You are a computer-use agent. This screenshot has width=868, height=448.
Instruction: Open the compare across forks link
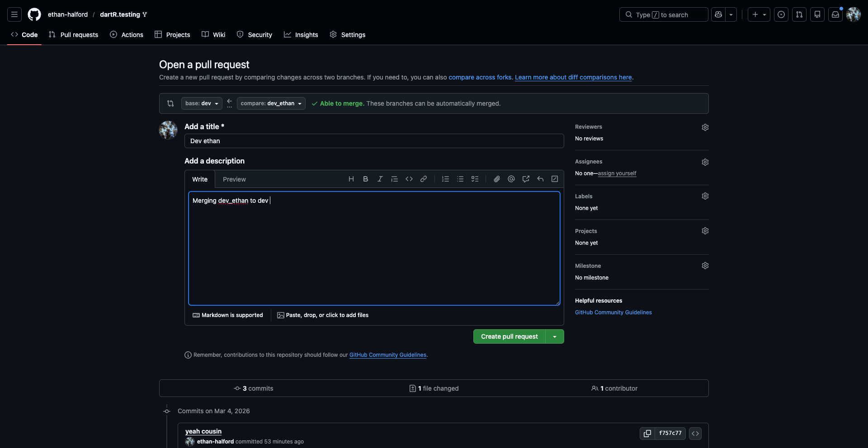point(480,77)
